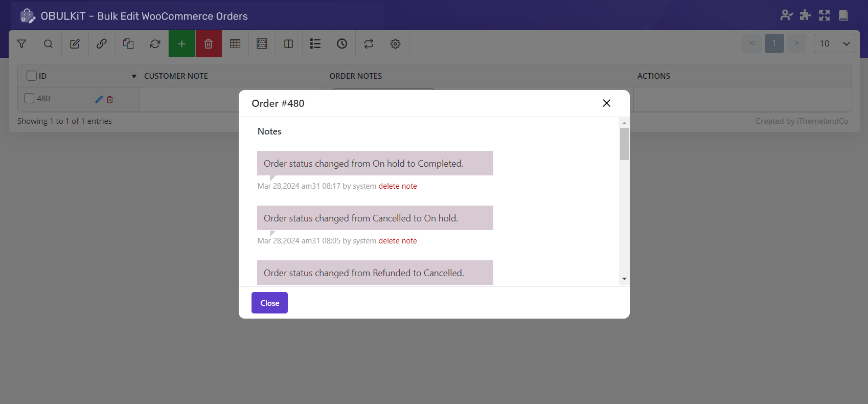The height and width of the screenshot is (404, 868).
Task: Delete the 'On hold to Completed' note
Action: click(x=397, y=186)
